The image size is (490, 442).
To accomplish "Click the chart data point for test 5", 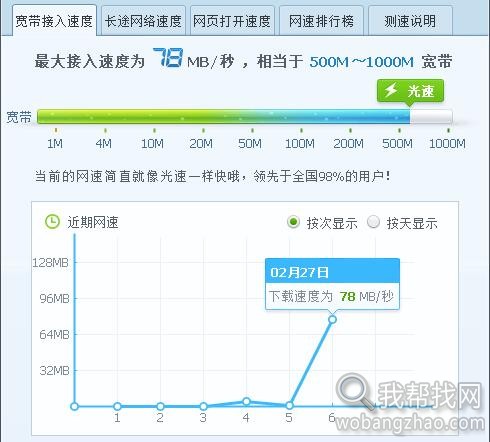I will coord(289,406).
